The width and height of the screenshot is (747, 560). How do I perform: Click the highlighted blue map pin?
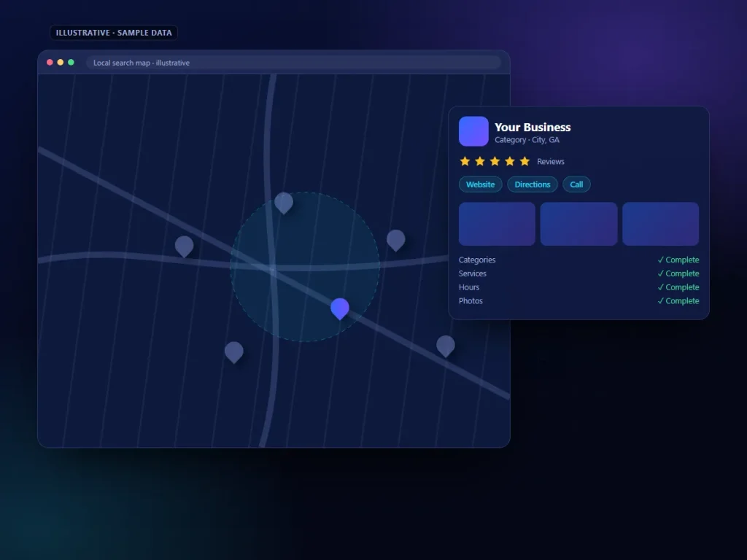pyautogui.click(x=340, y=308)
